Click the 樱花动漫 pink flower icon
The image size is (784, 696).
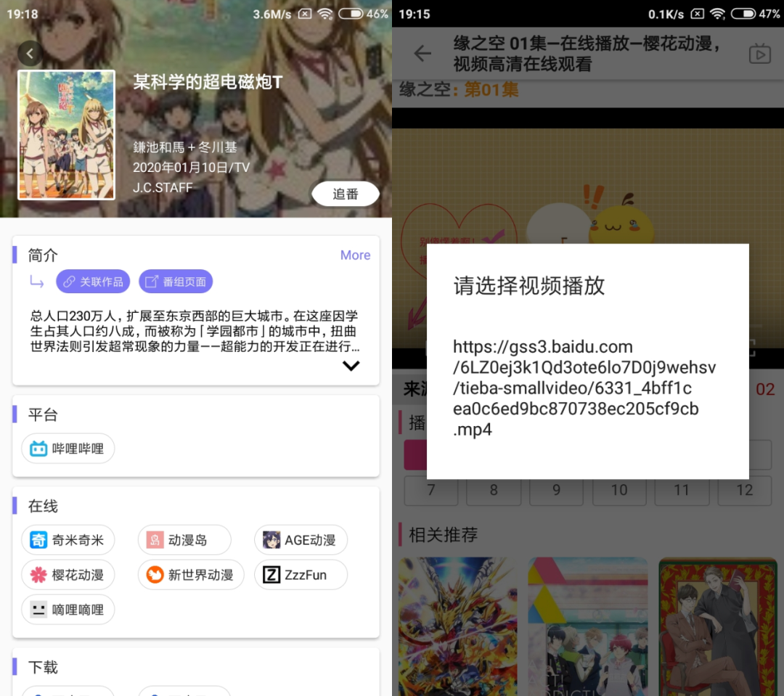point(38,575)
